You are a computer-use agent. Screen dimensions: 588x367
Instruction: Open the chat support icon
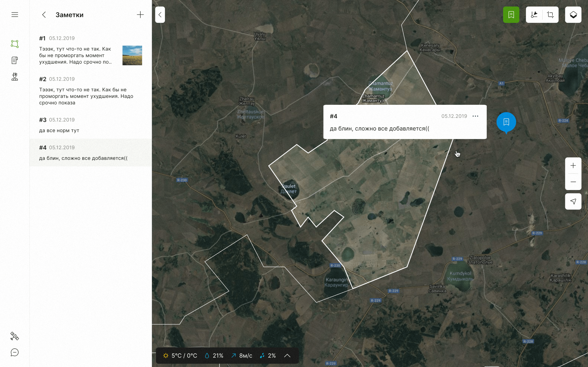(x=15, y=352)
